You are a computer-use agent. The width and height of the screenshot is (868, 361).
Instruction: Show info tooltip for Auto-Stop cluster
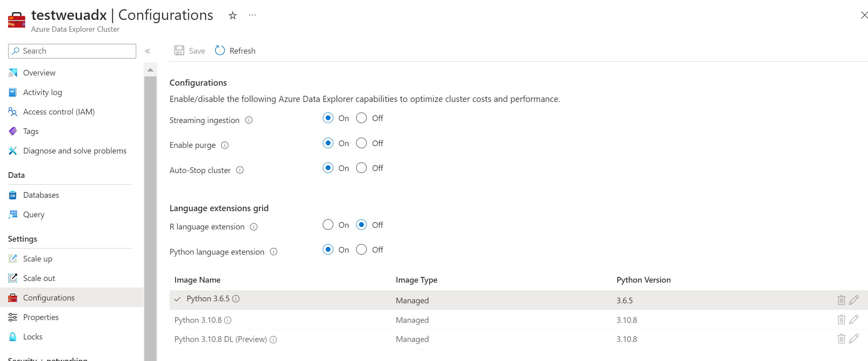coord(240,170)
